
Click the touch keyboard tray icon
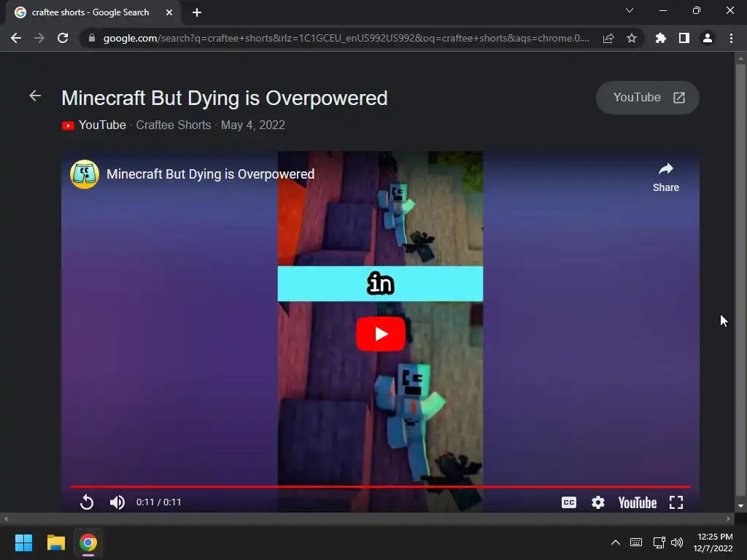[636, 542]
